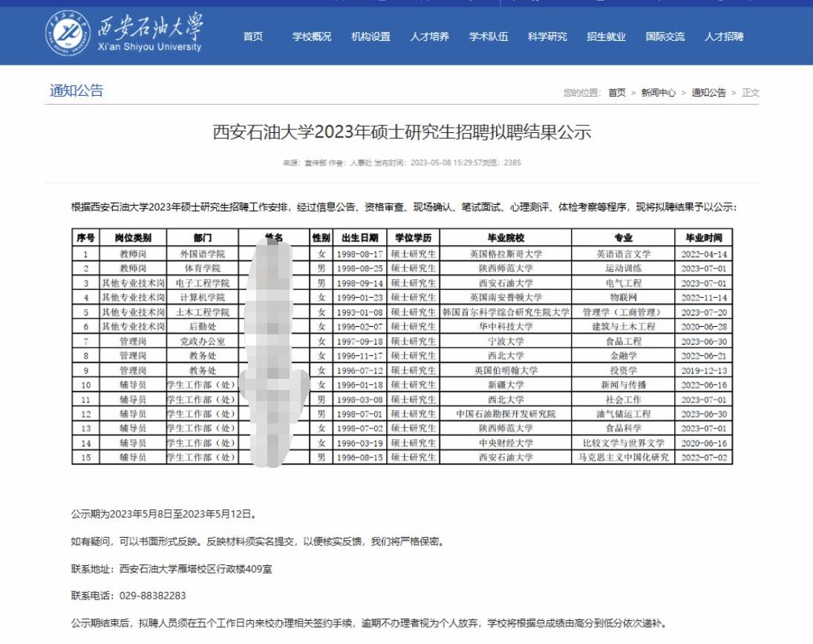The image size is (813, 644).
Task: Open the 科学研究 navigation item
Action: (547, 36)
